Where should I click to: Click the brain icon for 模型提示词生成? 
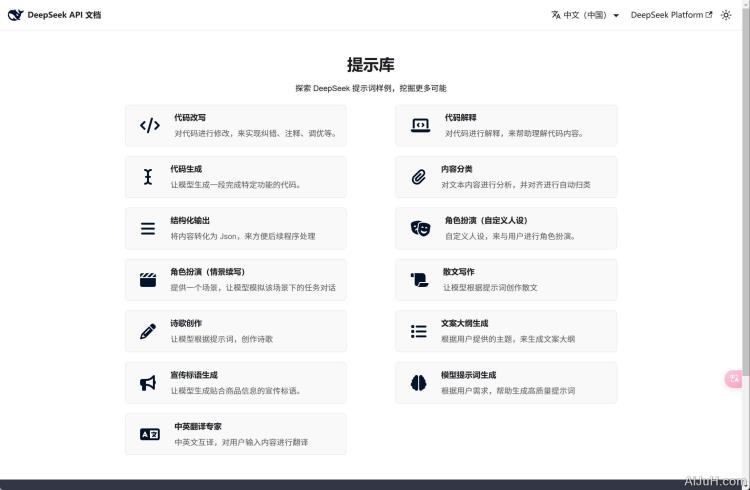tap(419, 382)
